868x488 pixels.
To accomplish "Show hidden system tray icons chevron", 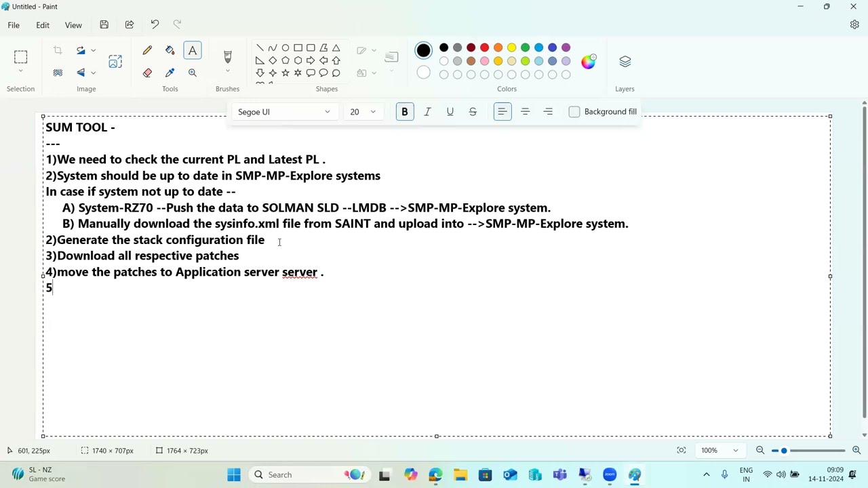I will point(706,474).
